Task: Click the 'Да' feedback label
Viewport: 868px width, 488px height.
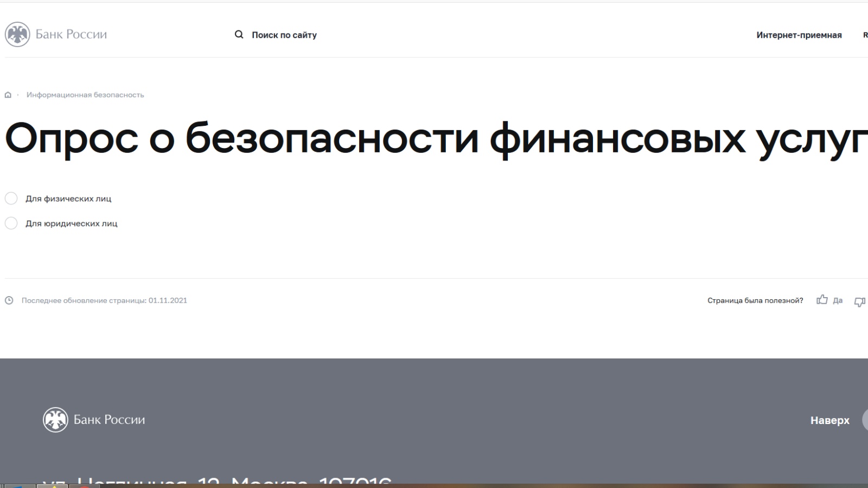Action: click(x=838, y=301)
